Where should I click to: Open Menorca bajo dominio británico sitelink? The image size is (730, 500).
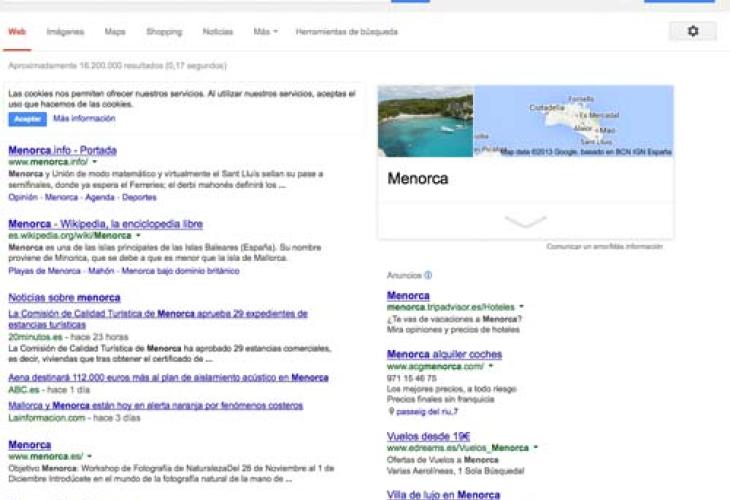[181, 271]
